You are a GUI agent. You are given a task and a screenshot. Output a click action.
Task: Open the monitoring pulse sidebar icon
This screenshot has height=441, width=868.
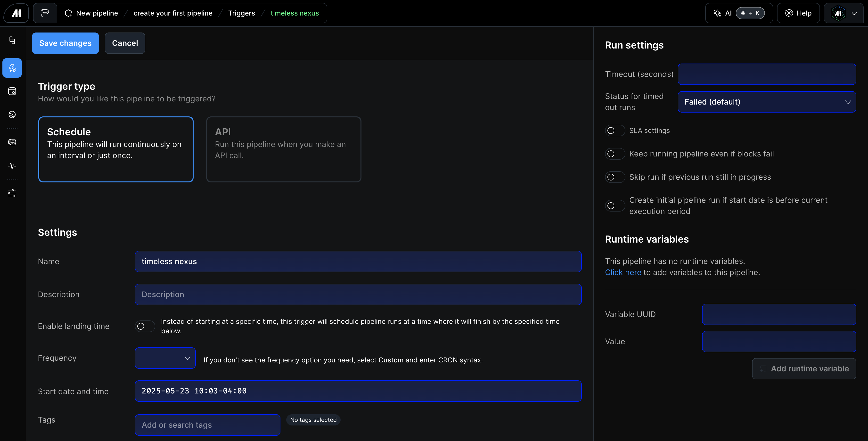[x=12, y=165]
